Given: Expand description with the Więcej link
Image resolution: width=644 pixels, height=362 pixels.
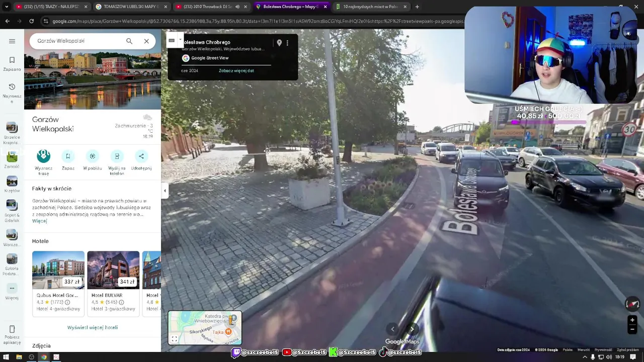Looking at the screenshot, I should pyautogui.click(x=39, y=221).
